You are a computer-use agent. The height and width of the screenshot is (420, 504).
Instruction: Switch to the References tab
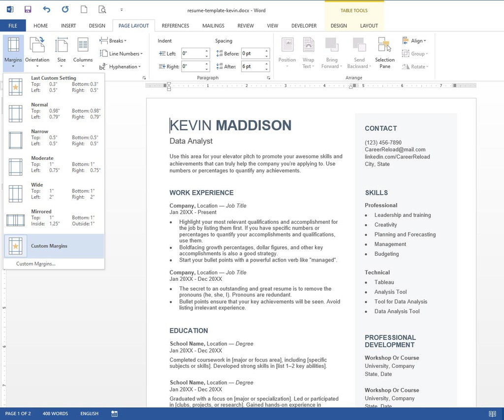(x=175, y=26)
